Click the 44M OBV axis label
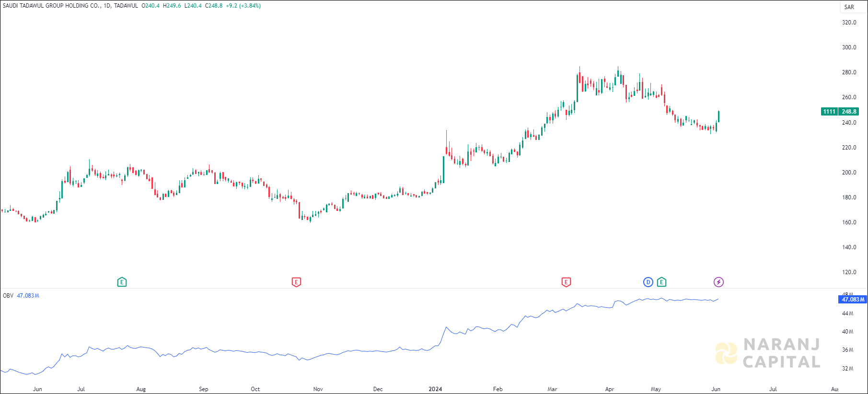 (x=848, y=313)
